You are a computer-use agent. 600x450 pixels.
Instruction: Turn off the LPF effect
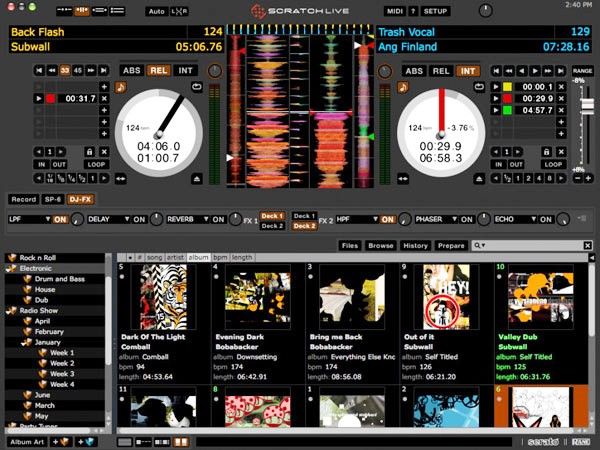pos(60,220)
